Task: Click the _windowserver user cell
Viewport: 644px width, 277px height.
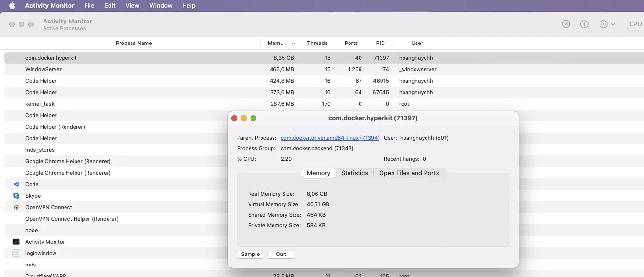Action: [418, 69]
